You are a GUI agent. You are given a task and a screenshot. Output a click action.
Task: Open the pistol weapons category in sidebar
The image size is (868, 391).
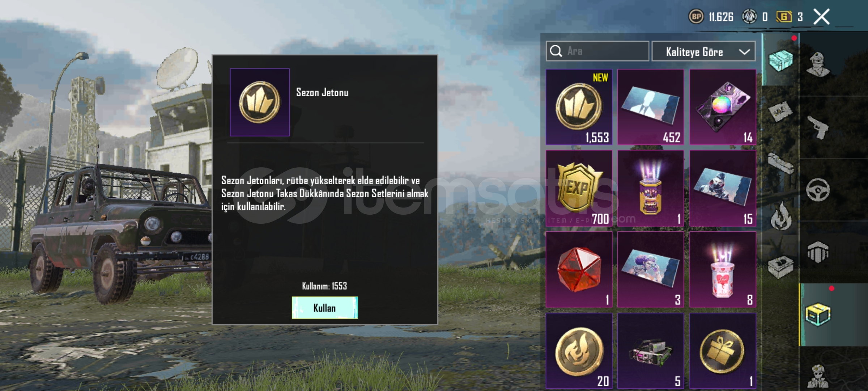point(818,127)
